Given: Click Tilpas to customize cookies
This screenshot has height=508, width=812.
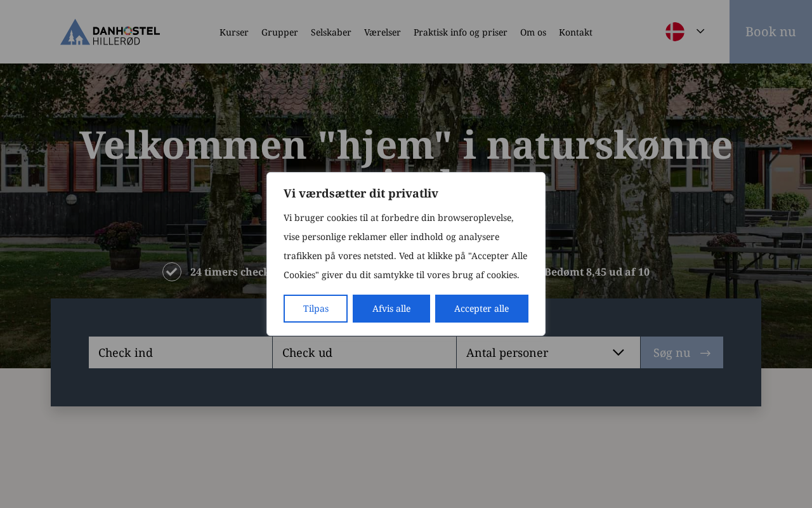Looking at the screenshot, I should (315, 309).
